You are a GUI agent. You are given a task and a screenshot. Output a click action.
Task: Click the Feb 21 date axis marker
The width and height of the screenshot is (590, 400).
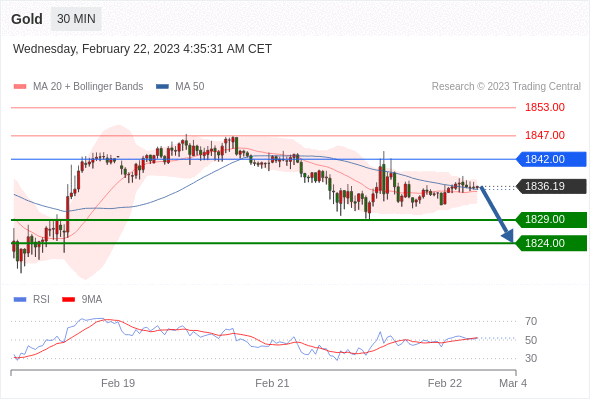pyautogui.click(x=272, y=383)
